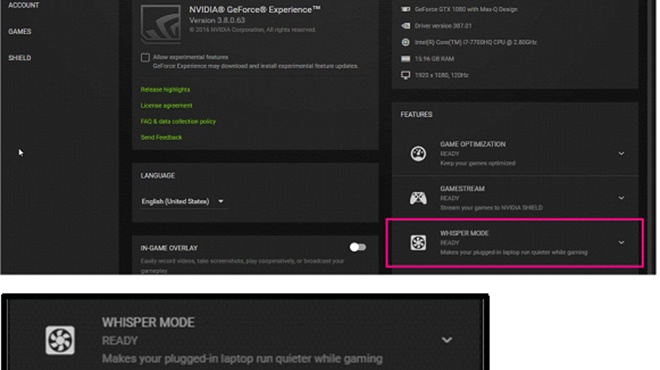Image resolution: width=660 pixels, height=370 pixels.
Task: Click the Send Feedback link
Action: point(161,138)
